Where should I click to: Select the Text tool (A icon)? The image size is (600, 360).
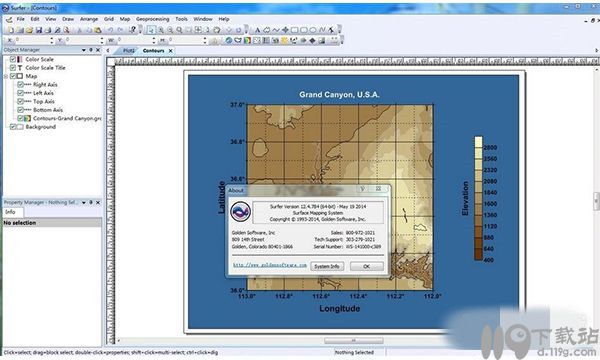tap(258, 30)
